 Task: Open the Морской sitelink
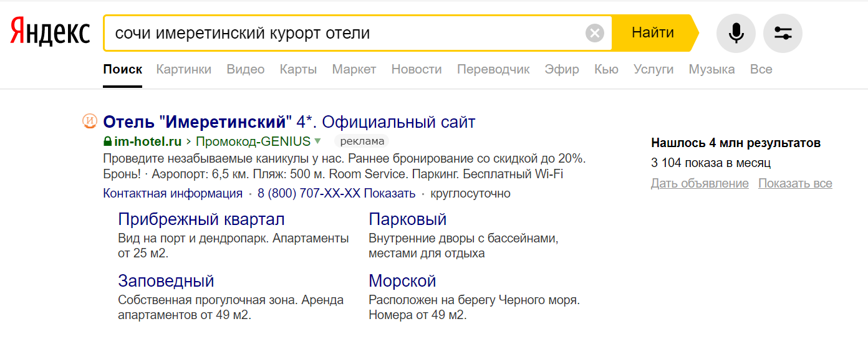coord(402,280)
